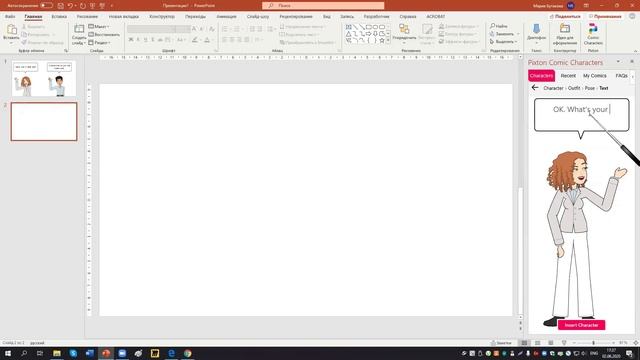This screenshot has height=360, width=640.
Task: Click the Undo arrow icon
Action: [x=70, y=6]
